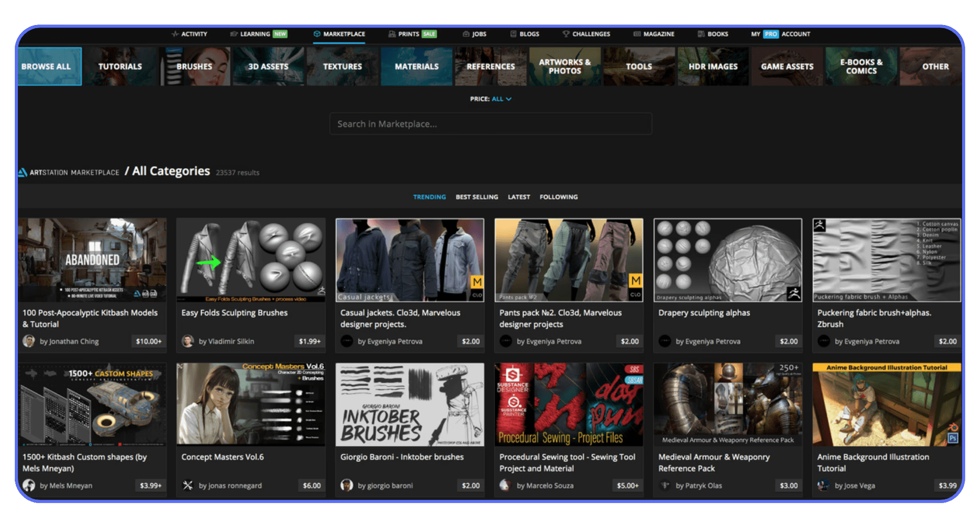Screen dimensions: 980x524
Task: Select the Latest sort tab
Action: tap(519, 197)
